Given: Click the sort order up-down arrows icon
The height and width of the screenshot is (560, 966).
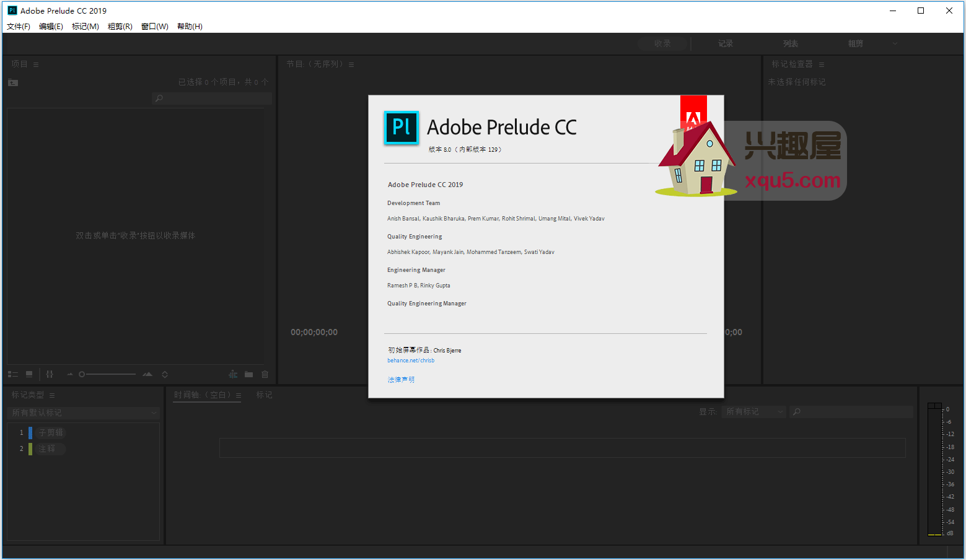Looking at the screenshot, I should point(165,374).
